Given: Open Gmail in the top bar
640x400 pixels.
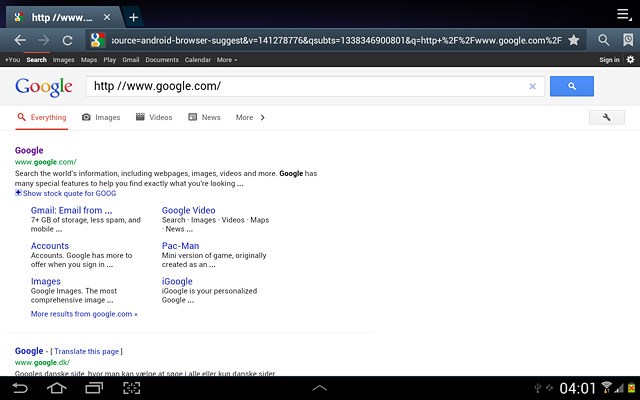Looking at the screenshot, I should click(x=131, y=60).
